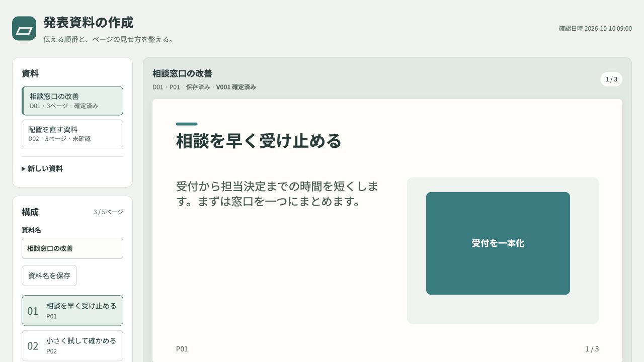Select page 01 相談を早く受け止める
This screenshot has width=644, height=362.
point(72,311)
